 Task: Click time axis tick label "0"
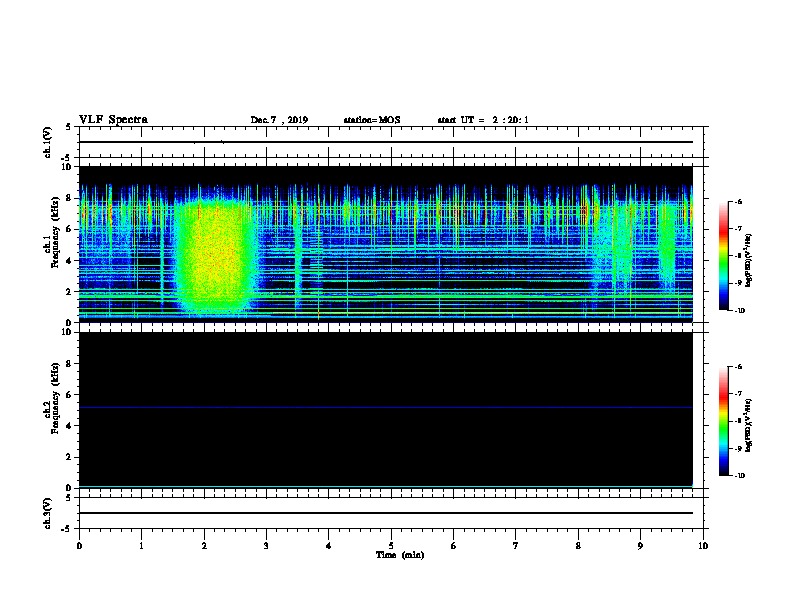(x=79, y=546)
